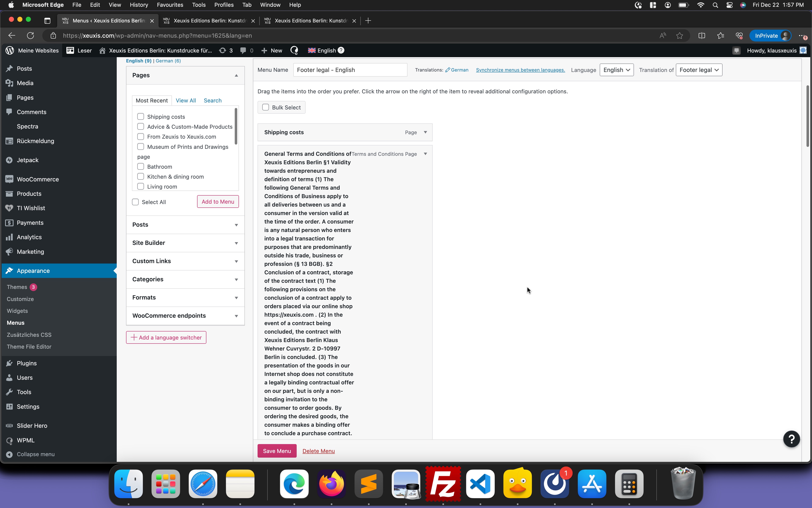Open the tab actions icon beside window controls
Image resolution: width=812 pixels, height=508 pixels.
pyautogui.click(x=47, y=21)
